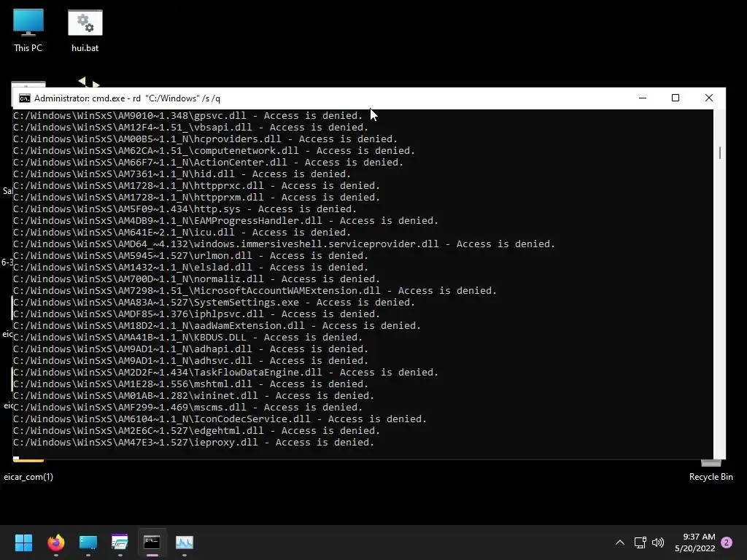Open the network status tray icon

640,542
